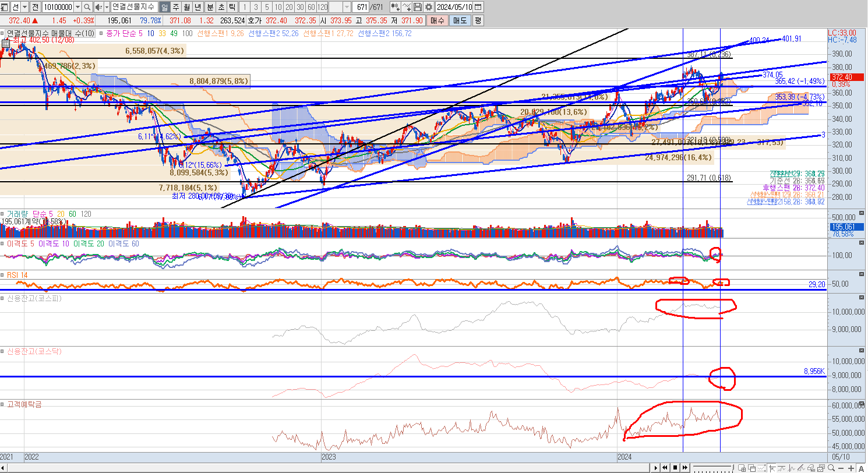Image resolution: width=868 pixels, height=473 pixels.
Task: Select the tick (틱) period tab
Action: (x=232, y=7)
